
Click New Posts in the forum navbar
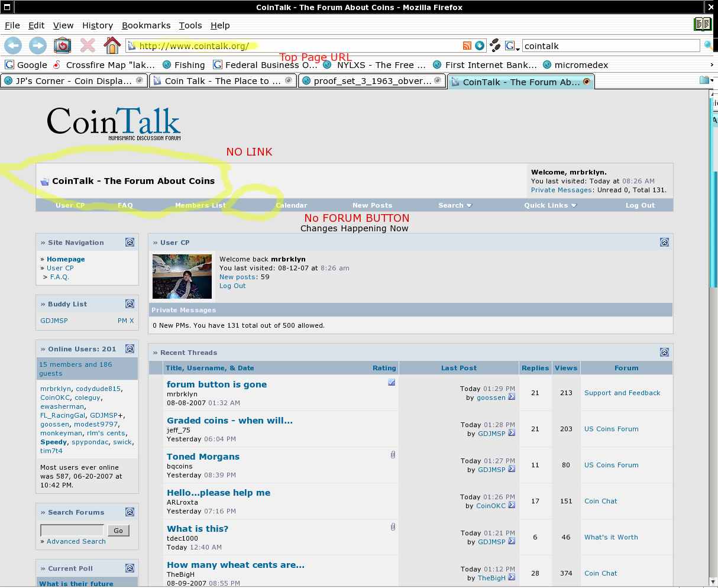pos(372,205)
